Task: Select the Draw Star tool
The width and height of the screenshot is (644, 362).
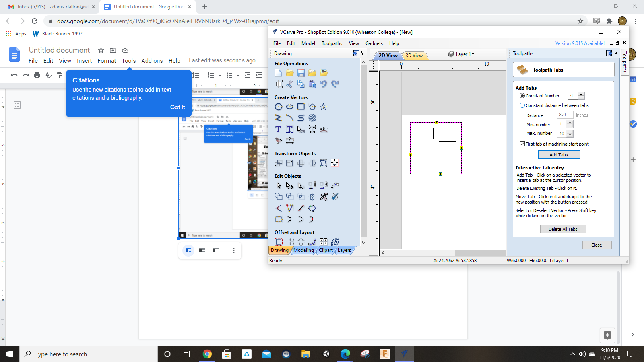Action: [x=323, y=107]
